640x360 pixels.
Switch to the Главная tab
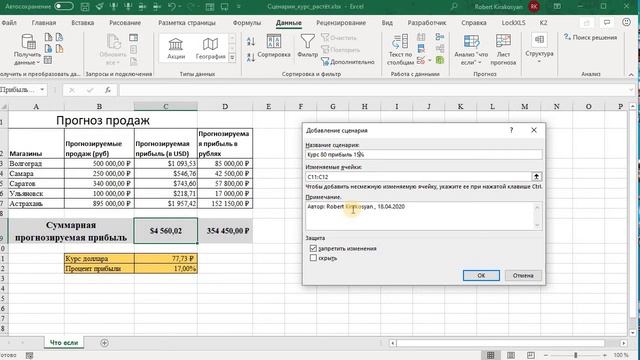pyautogui.click(x=44, y=23)
